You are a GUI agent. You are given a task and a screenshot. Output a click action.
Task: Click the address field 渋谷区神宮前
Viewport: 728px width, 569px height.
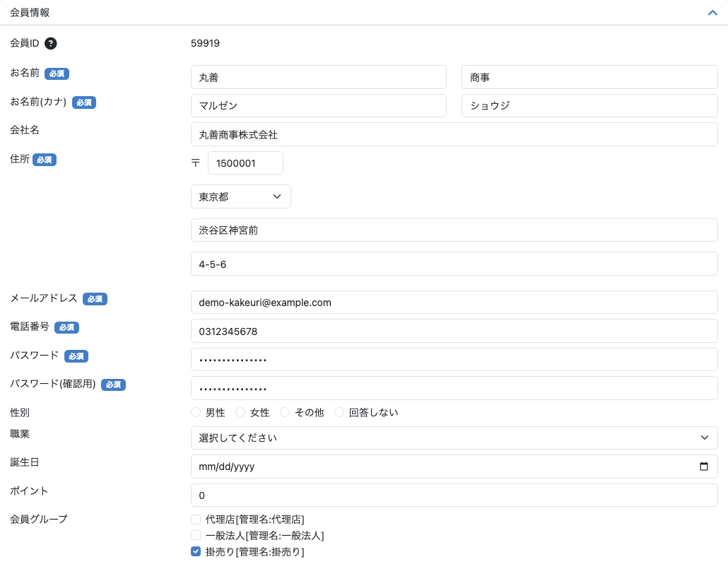pos(454,230)
